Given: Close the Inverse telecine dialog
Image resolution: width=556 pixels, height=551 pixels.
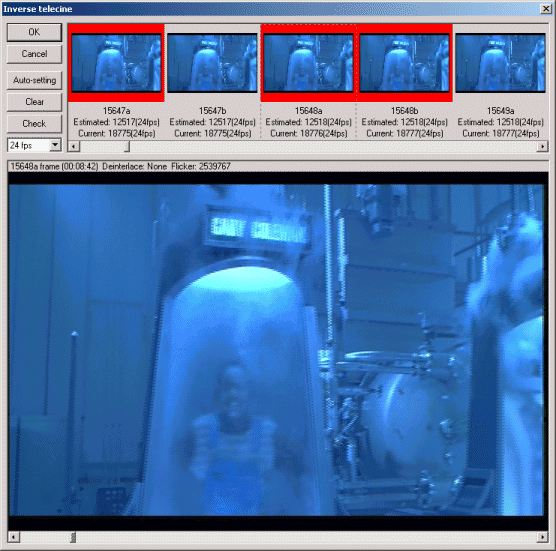Looking at the screenshot, I should point(545,9).
